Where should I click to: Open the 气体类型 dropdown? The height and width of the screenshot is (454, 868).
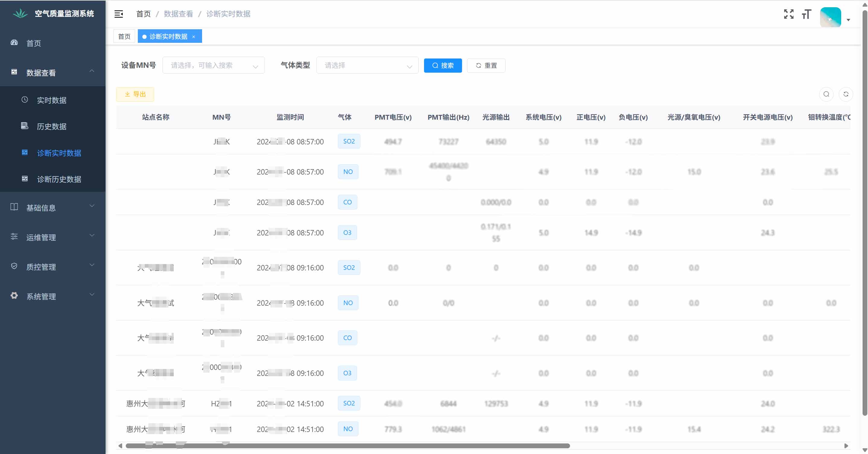coord(367,65)
